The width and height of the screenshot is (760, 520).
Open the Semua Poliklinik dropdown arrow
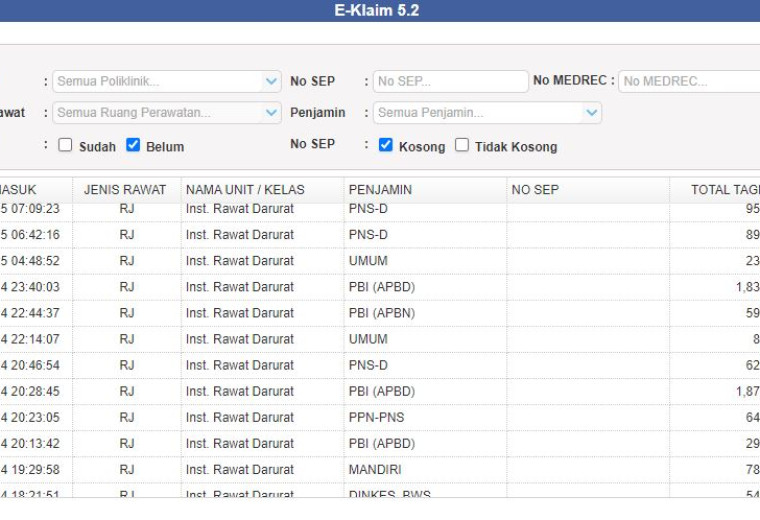271,81
